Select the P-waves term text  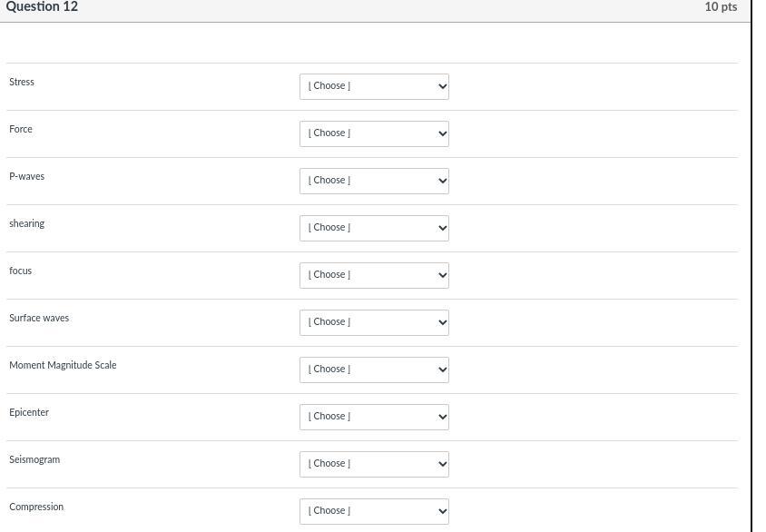pyautogui.click(x=26, y=176)
